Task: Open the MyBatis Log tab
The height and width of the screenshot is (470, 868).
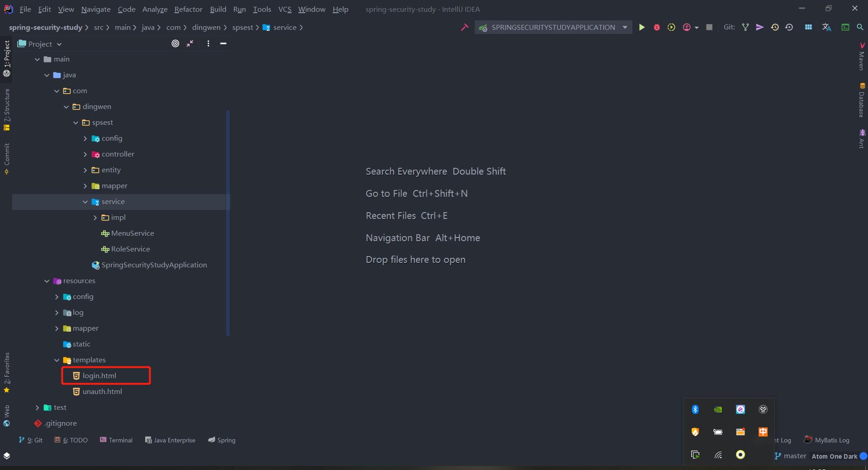Action: pyautogui.click(x=827, y=440)
